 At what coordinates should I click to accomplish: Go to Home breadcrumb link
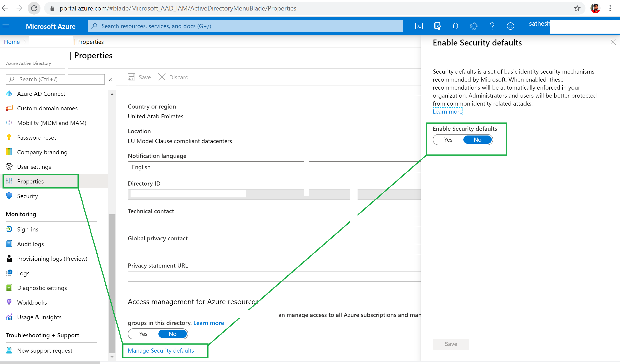pos(12,42)
